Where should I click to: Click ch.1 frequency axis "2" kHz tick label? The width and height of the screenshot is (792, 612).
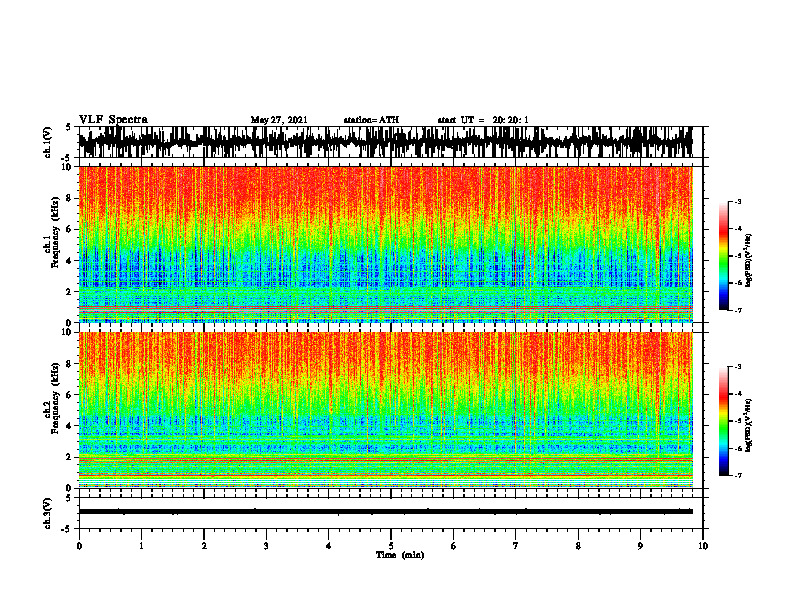pos(70,292)
